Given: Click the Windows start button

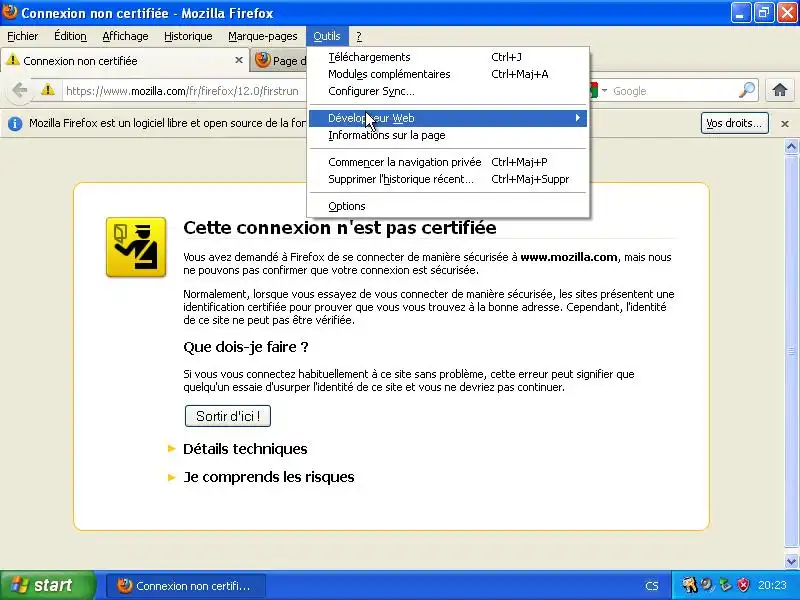Looking at the screenshot, I should [x=47, y=585].
